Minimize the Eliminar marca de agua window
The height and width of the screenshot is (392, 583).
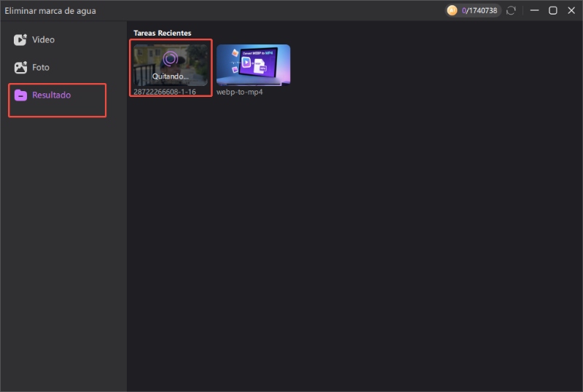[535, 10]
